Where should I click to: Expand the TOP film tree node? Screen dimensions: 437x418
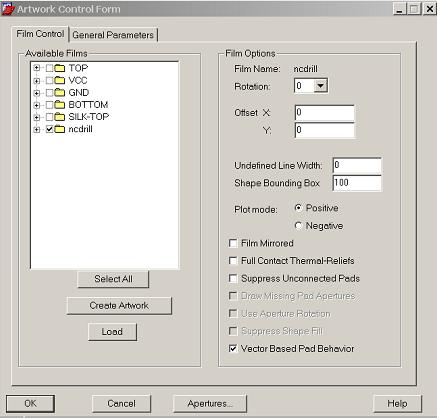click(37, 68)
